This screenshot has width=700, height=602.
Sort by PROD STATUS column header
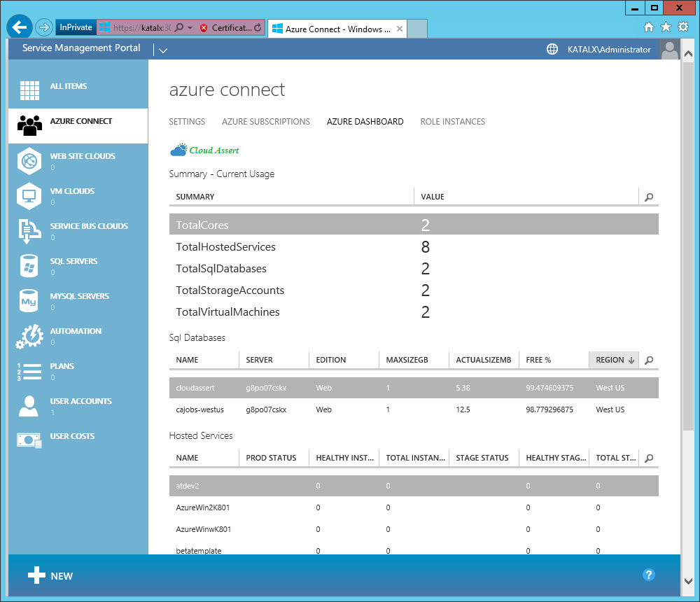click(x=274, y=458)
